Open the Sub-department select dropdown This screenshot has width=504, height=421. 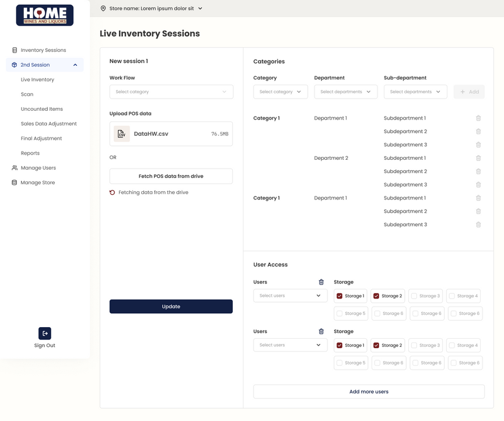click(415, 92)
